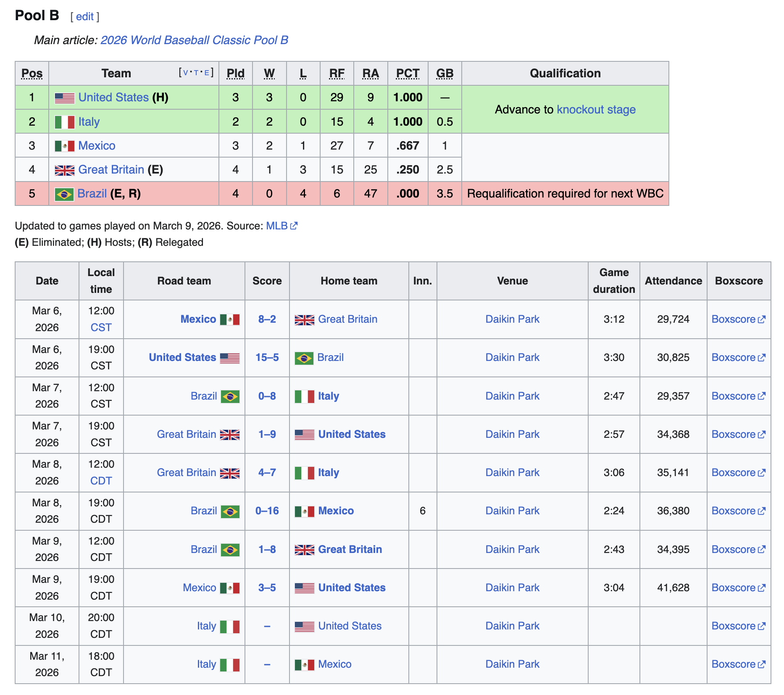The width and height of the screenshot is (784, 695).
Task: Click Brazil's flag in the 1–8 game row
Action: (x=230, y=550)
